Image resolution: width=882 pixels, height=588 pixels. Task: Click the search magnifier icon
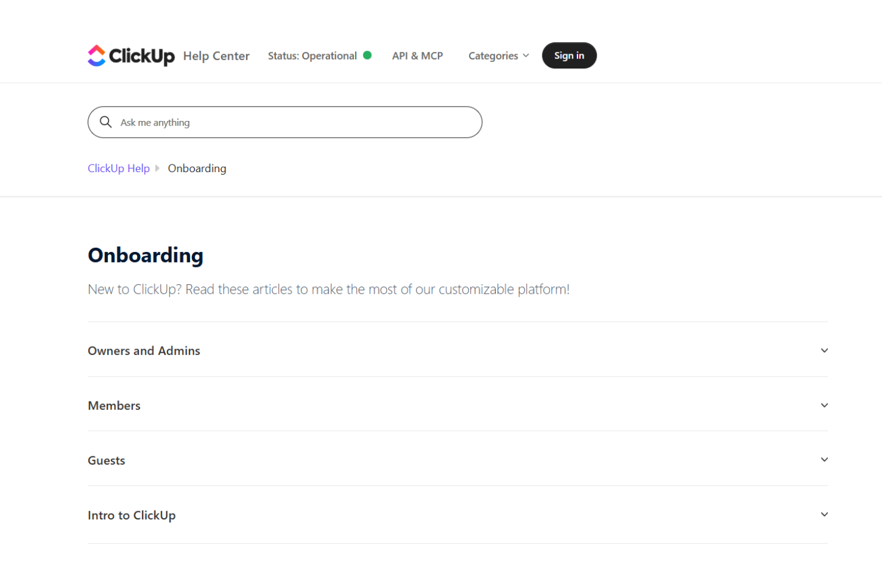106,122
